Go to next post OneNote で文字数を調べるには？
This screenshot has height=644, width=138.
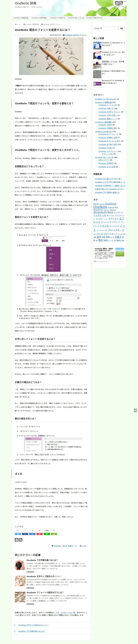tap(32, 631)
